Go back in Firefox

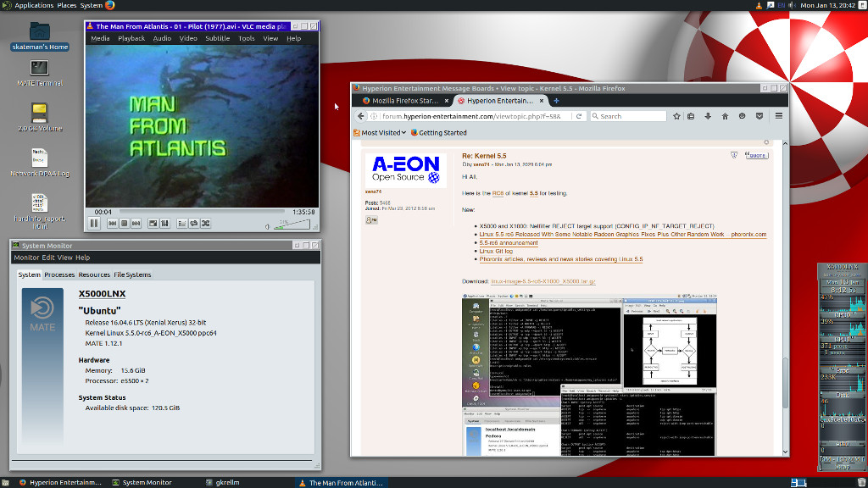click(x=361, y=116)
